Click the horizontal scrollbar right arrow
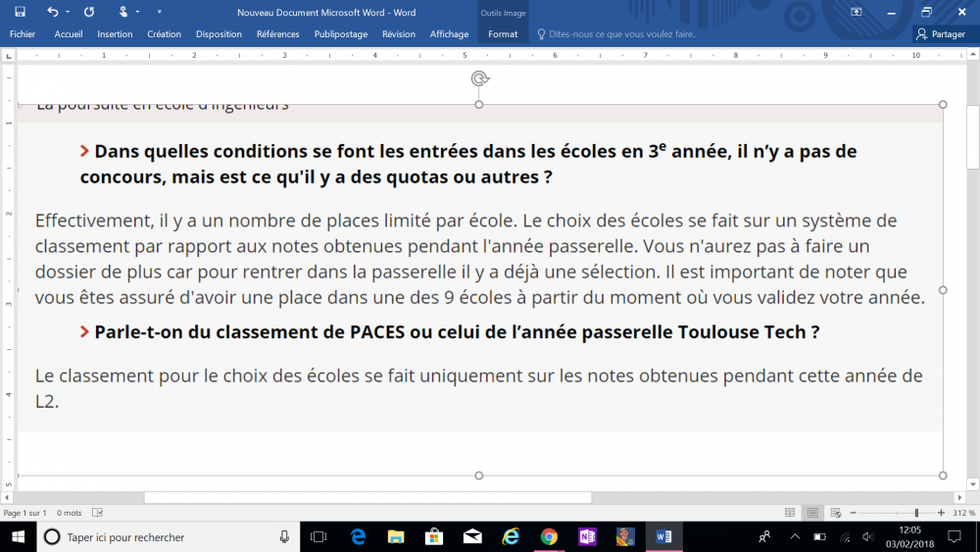This screenshot has width=980, height=552. 960,498
